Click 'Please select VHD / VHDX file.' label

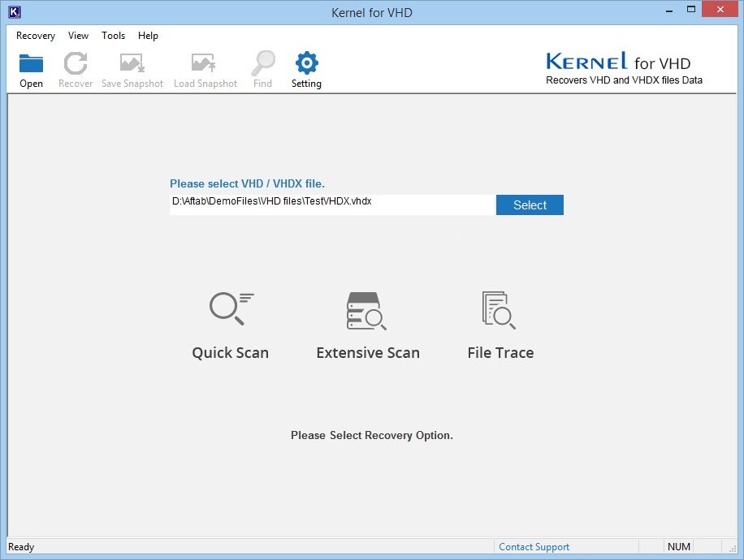tap(247, 184)
